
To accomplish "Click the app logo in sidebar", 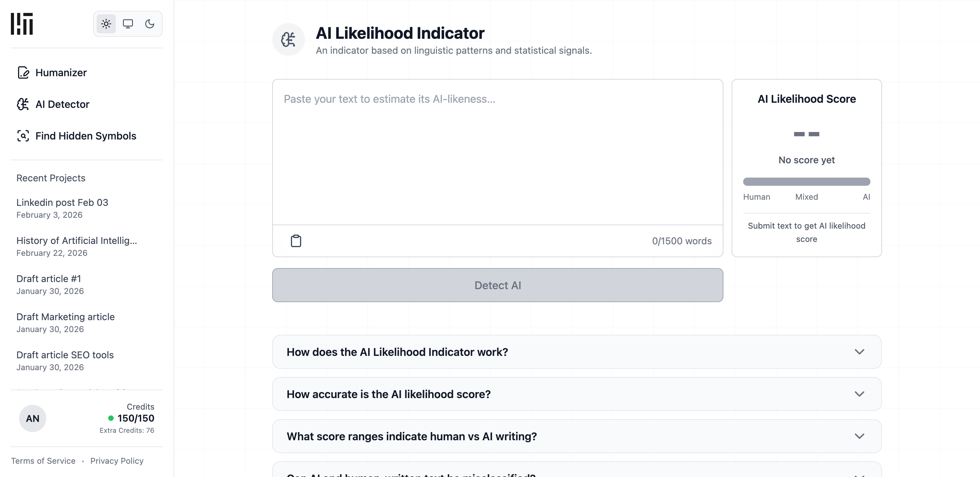I will click(22, 23).
